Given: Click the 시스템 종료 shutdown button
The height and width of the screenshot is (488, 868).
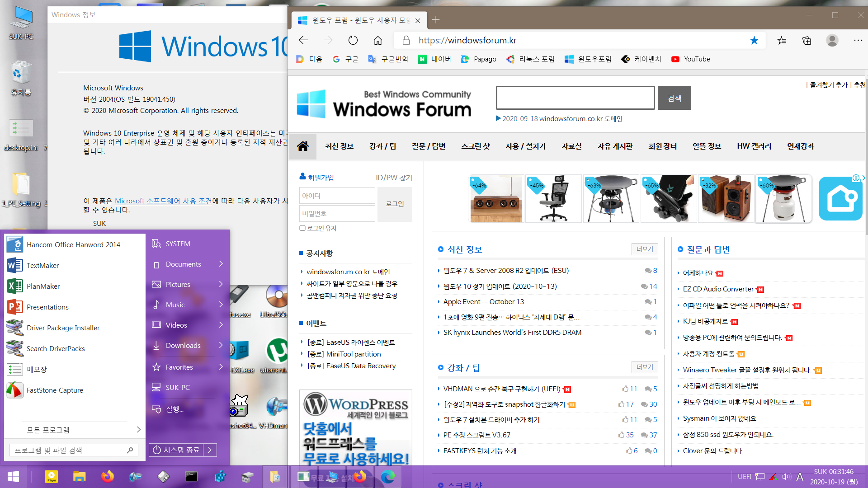Looking at the screenshot, I should point(176,450).
